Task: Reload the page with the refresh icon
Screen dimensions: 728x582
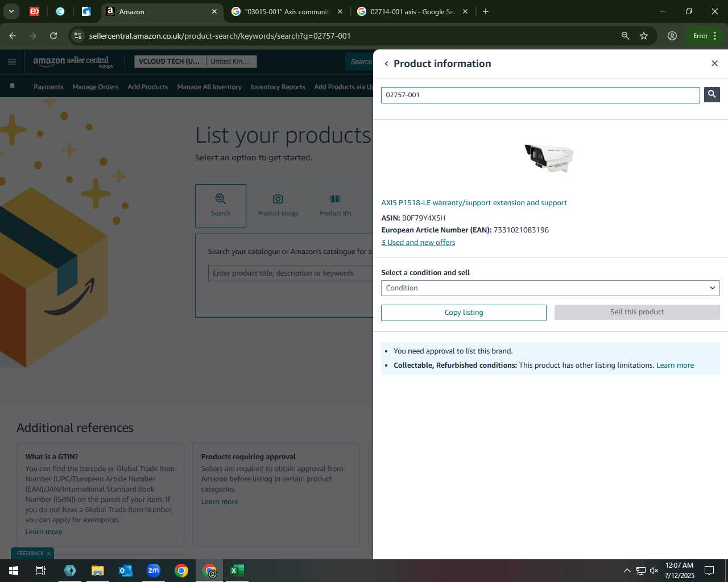Action: pos(53,36)
